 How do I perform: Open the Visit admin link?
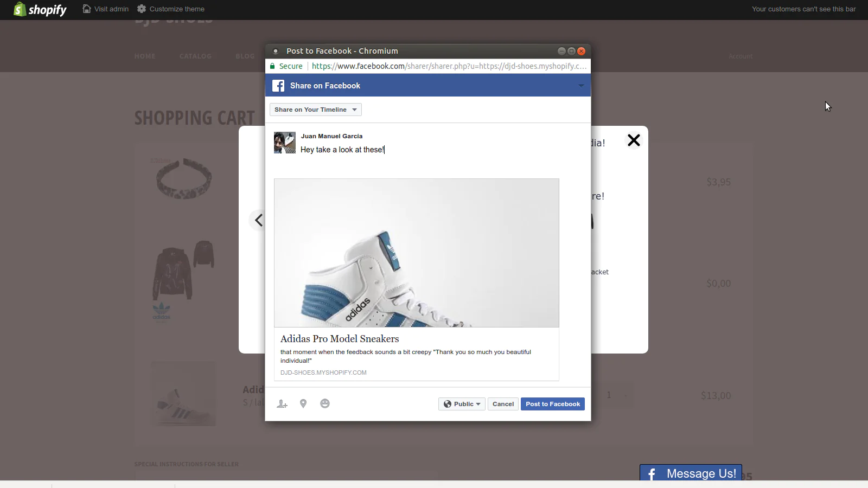click(111, 9)
